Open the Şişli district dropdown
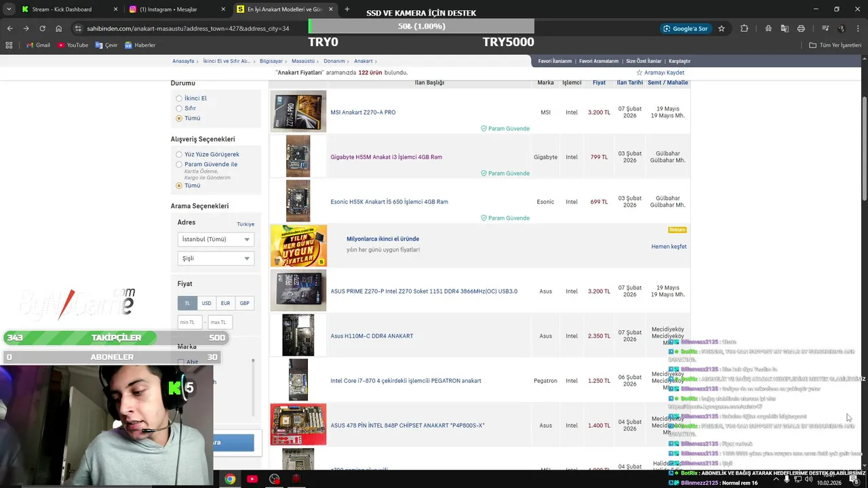868x488 pixels. point(216,258)
